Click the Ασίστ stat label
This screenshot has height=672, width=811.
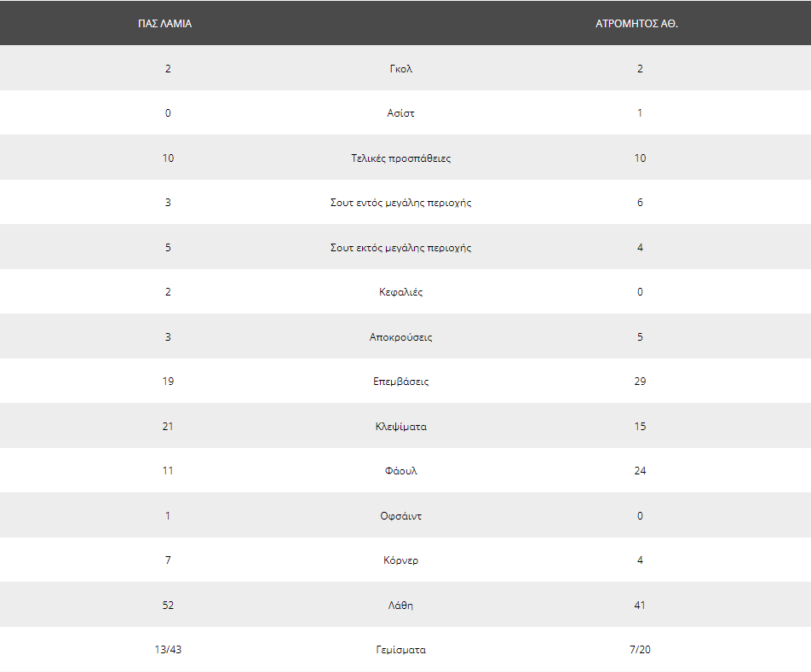click(401, 113)
